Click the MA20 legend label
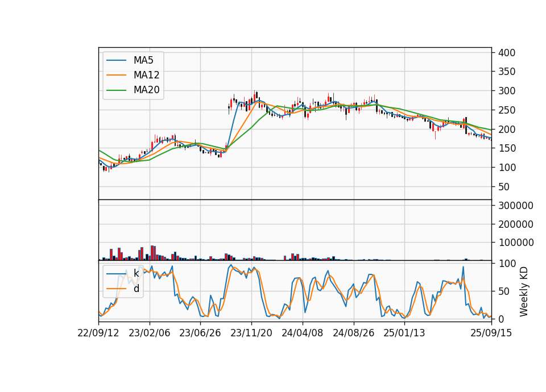 146,90
